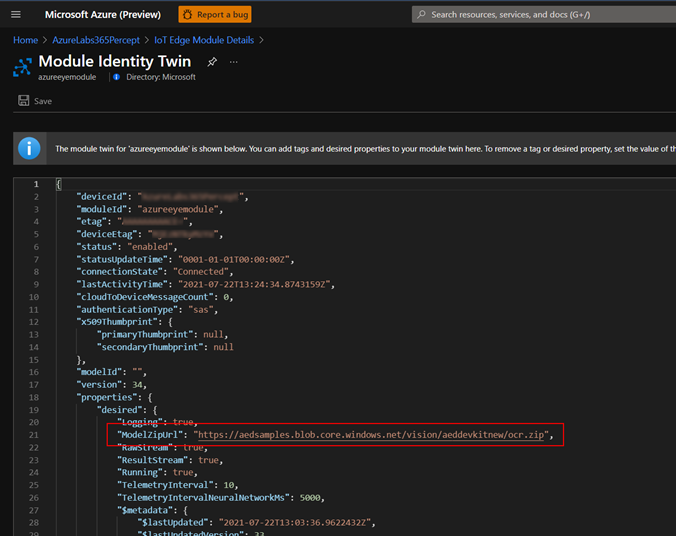Click the lastActivityTime timestamp value
The width and height of the screenshot is (676, 536).
tap(254, 284)
